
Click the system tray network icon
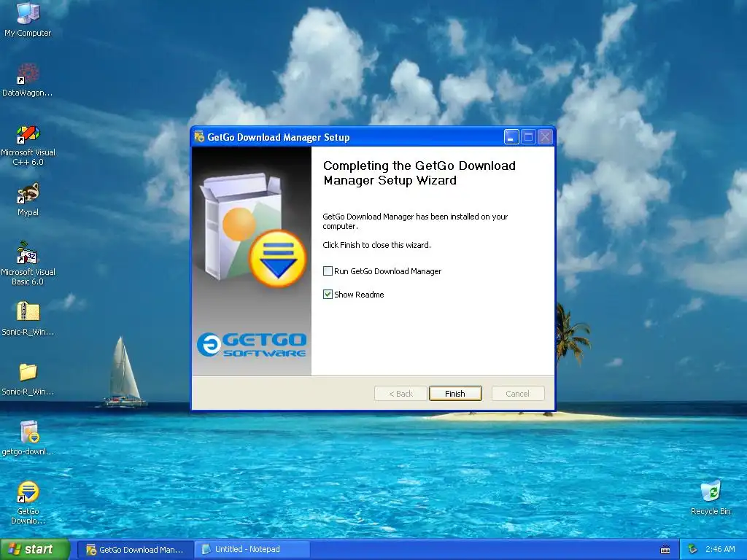point(693,550)
